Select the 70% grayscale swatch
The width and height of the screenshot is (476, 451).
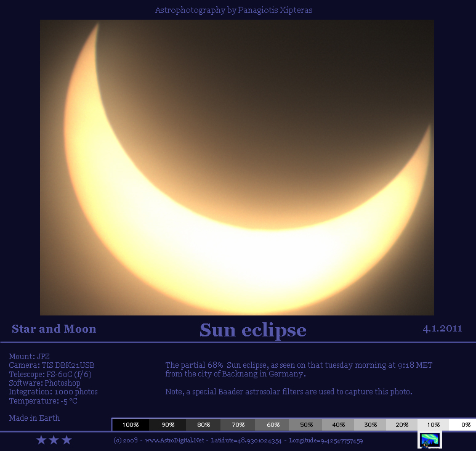pyautogui.click(x=237, y=425)
